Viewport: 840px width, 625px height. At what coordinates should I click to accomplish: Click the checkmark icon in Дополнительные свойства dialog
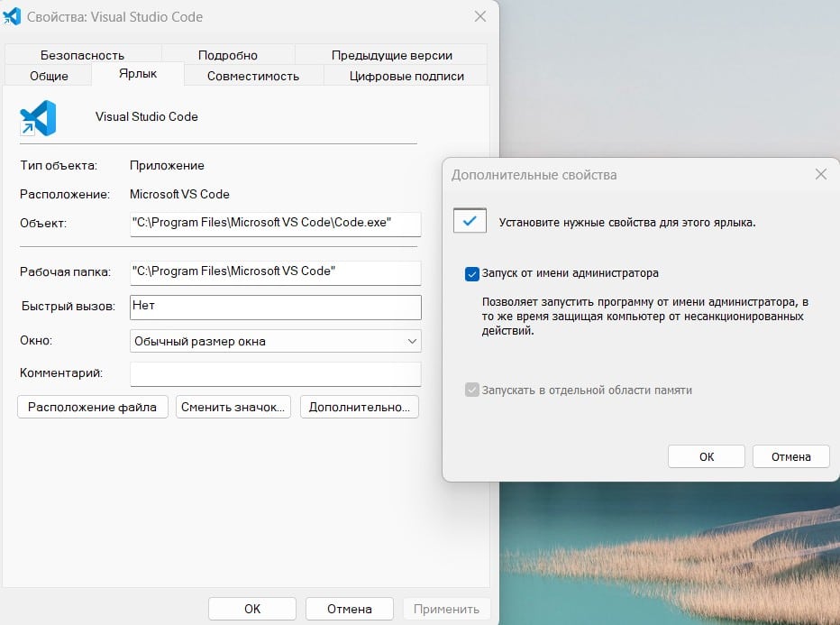(x=470, y=220)
